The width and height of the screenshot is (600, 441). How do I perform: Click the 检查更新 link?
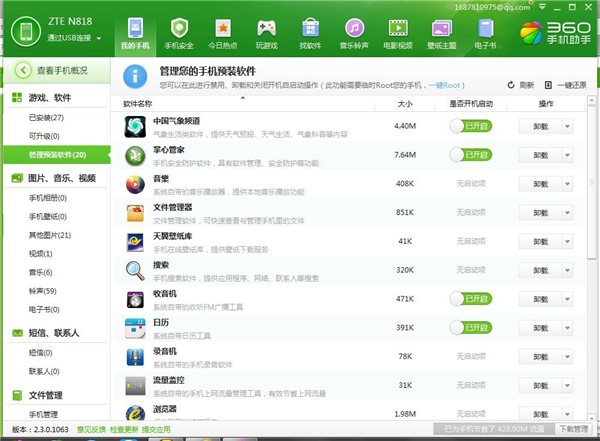(x=124, y=430)
